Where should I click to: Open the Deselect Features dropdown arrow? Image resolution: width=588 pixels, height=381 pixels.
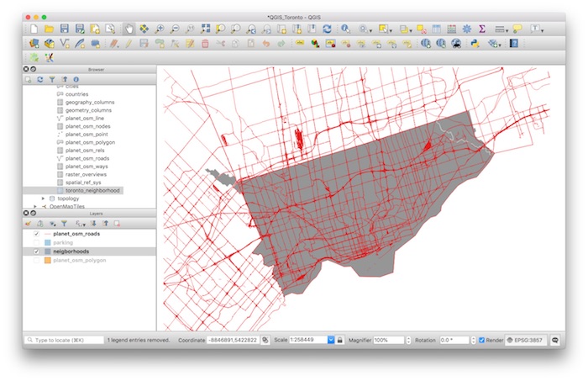[411, 30]
